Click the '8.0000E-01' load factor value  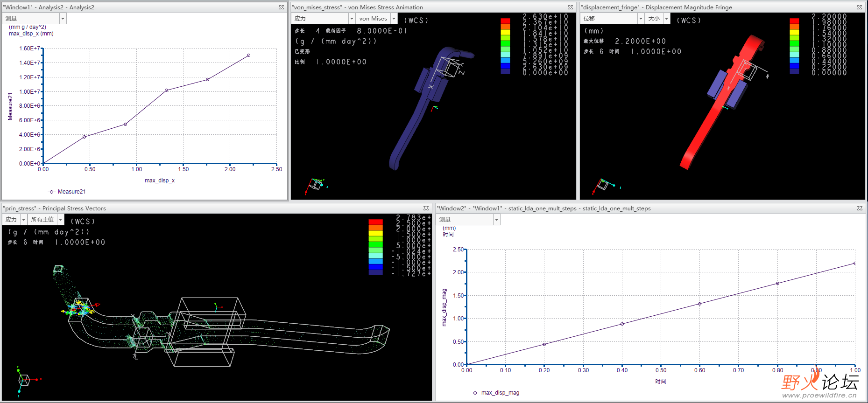(x=382, y=31)
